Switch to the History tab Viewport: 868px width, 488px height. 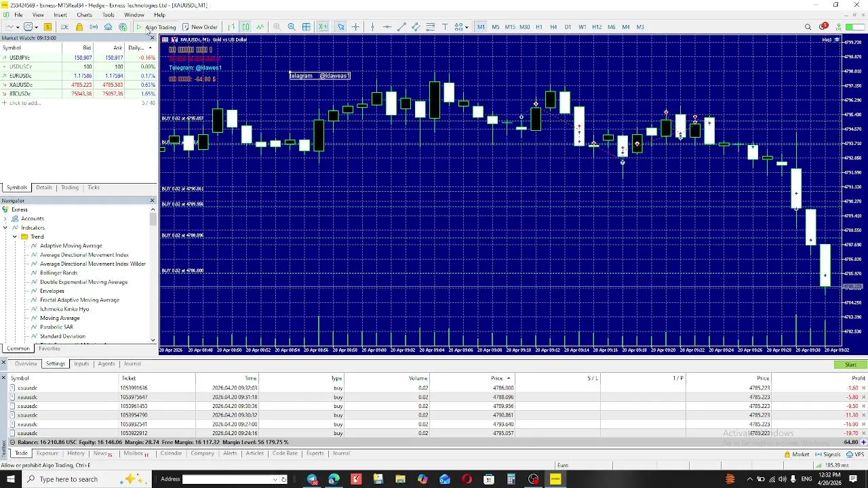click(76, 453)
